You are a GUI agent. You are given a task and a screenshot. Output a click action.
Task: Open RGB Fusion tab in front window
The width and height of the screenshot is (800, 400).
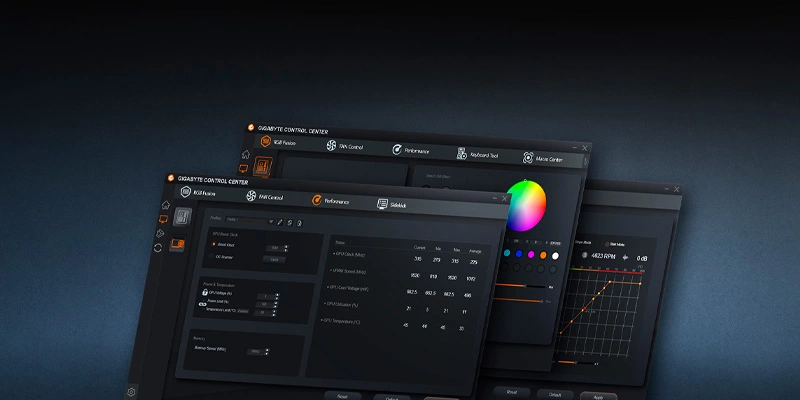pyautogui.click(x=198, y=193)
